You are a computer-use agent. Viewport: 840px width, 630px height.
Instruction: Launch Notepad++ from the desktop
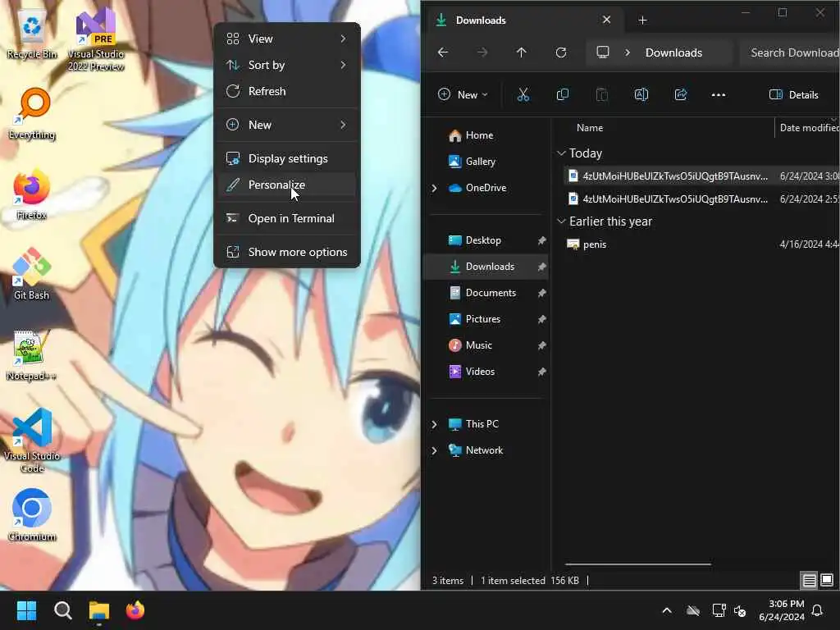[x=32, y=354]
